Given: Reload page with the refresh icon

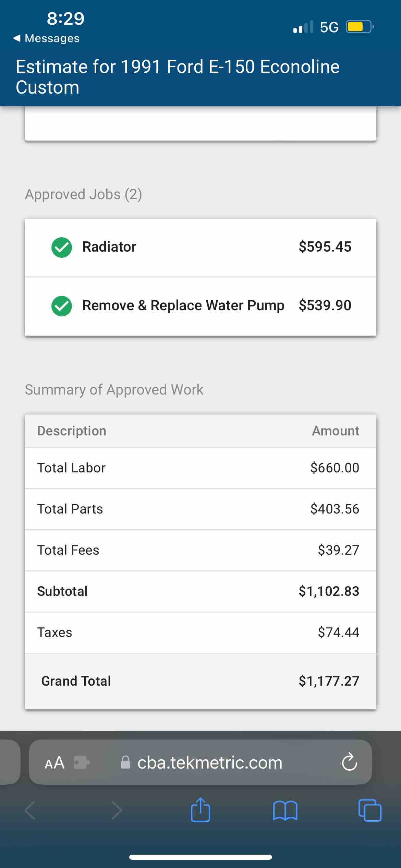Looking at the screenshot, I should pos(349,762).
